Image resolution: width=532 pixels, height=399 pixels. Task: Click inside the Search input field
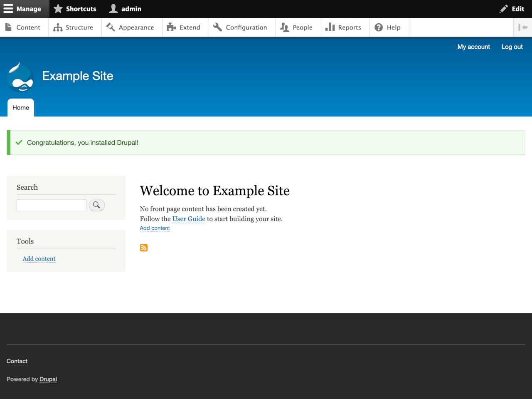[51, 205]
